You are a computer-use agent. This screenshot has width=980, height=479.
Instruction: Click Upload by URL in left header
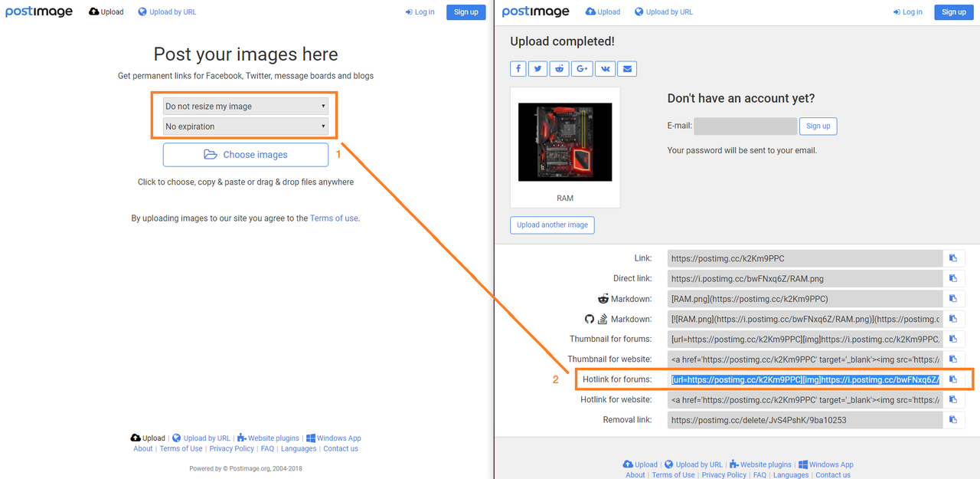click(168, 12)
